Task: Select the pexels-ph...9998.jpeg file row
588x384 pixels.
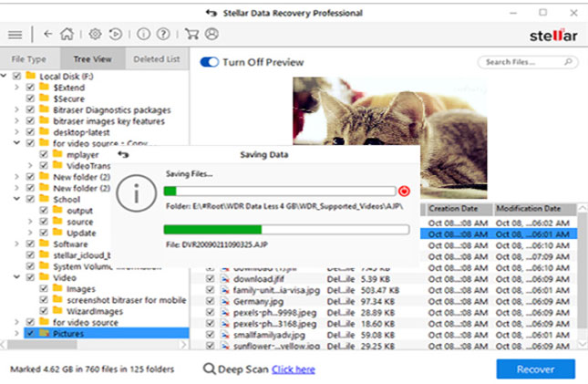Action: tap(384, 313)
